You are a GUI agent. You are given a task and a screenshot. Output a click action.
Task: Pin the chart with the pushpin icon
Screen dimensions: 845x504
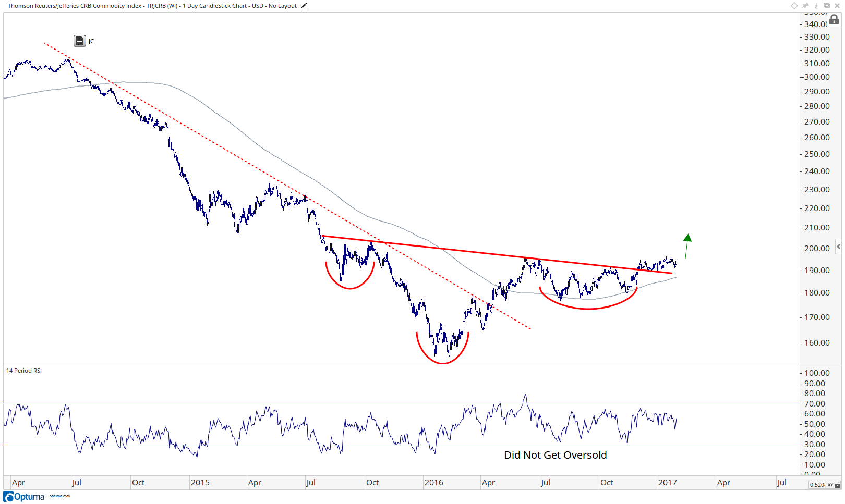tap(806, 6)
